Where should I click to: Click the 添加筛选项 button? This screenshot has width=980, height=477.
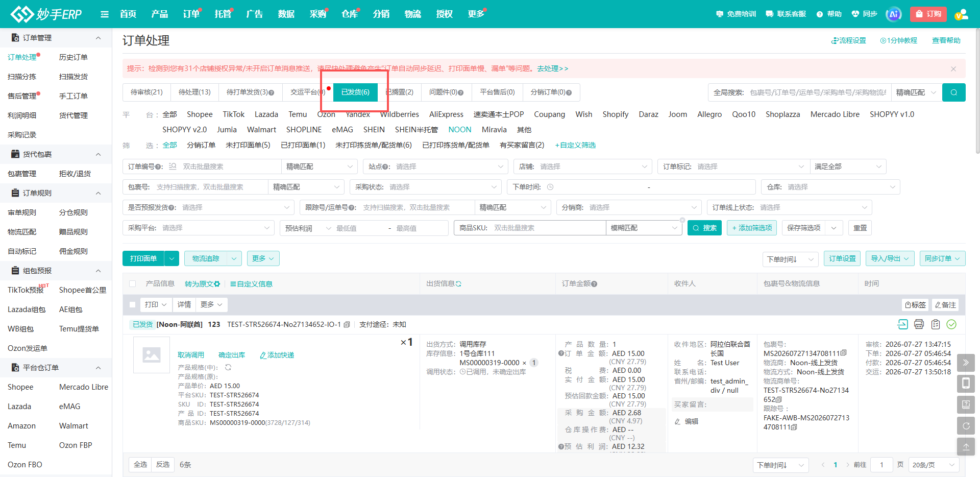(x=752, y=228)
